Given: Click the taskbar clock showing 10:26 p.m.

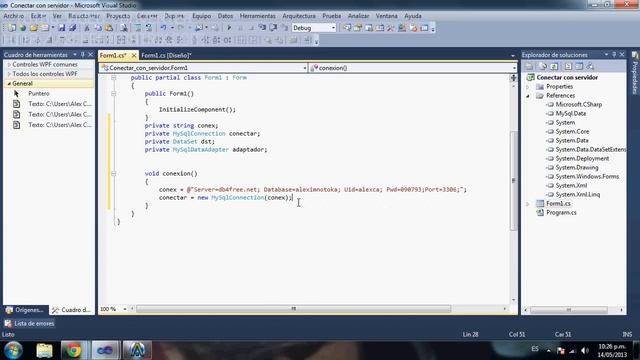Looking at the screenshot, I should pos(612,351).
